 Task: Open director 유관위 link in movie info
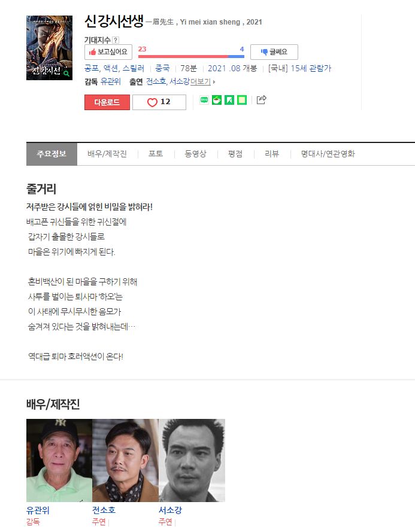(x=111, y=81)
